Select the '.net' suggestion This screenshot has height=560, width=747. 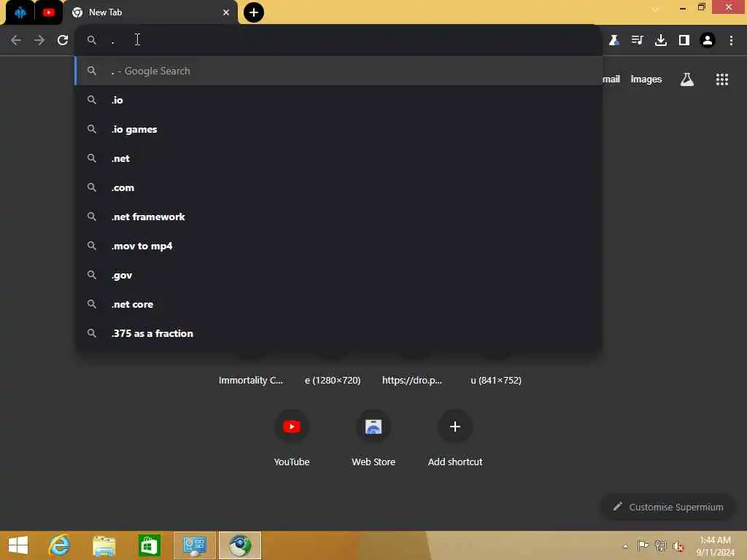[338, 158]
